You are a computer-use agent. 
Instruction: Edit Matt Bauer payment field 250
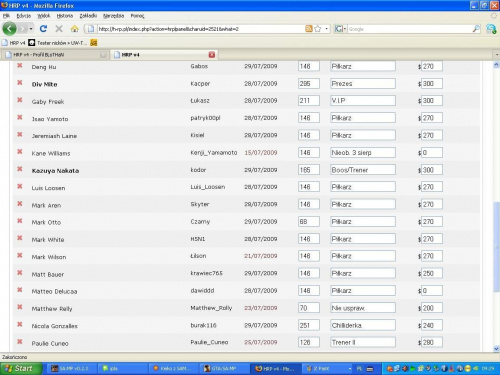pyautogui.click(x=432, y=273)
